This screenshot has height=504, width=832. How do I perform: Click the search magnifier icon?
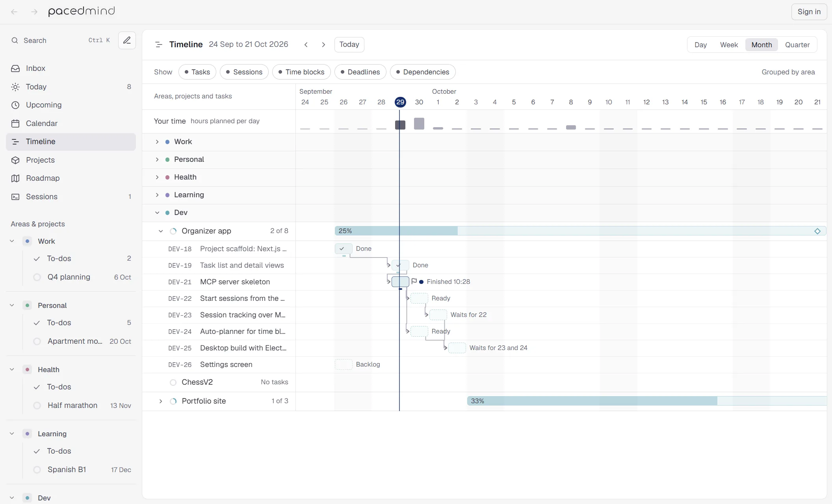point(15,40)
